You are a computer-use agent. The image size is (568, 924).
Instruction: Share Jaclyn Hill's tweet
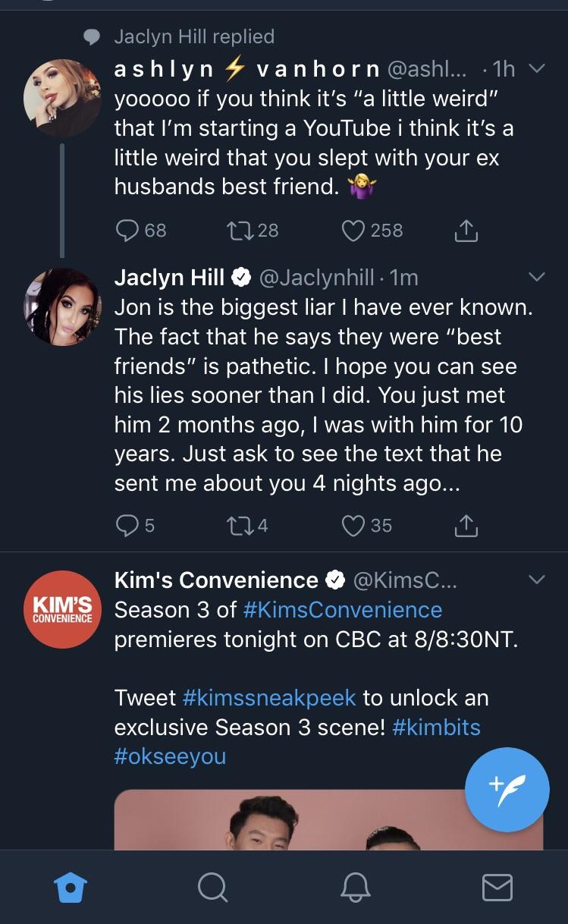[466, 525]
